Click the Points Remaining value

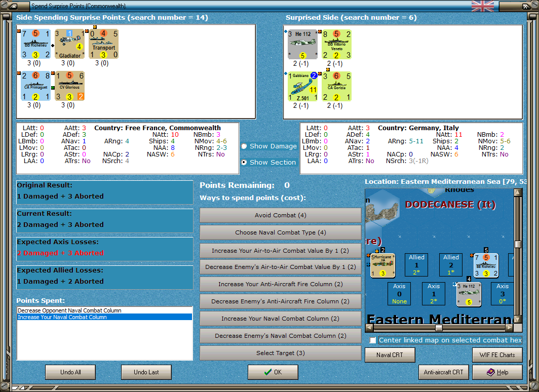coord(287,185)
